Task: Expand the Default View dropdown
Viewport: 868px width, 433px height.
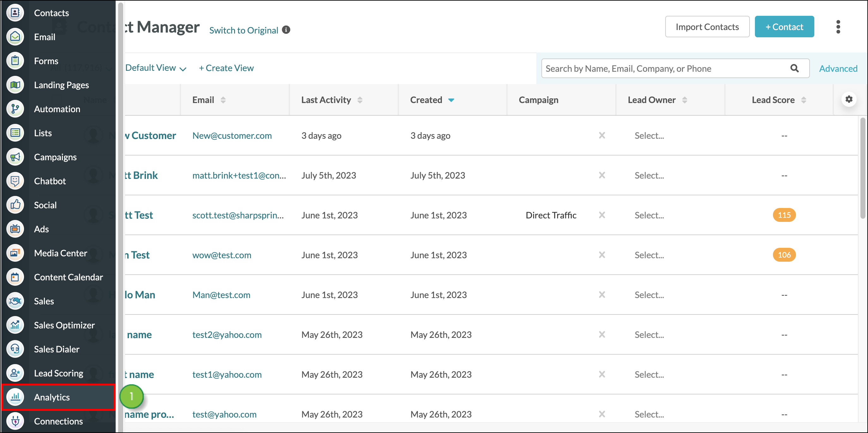Action: click(156, 68)
